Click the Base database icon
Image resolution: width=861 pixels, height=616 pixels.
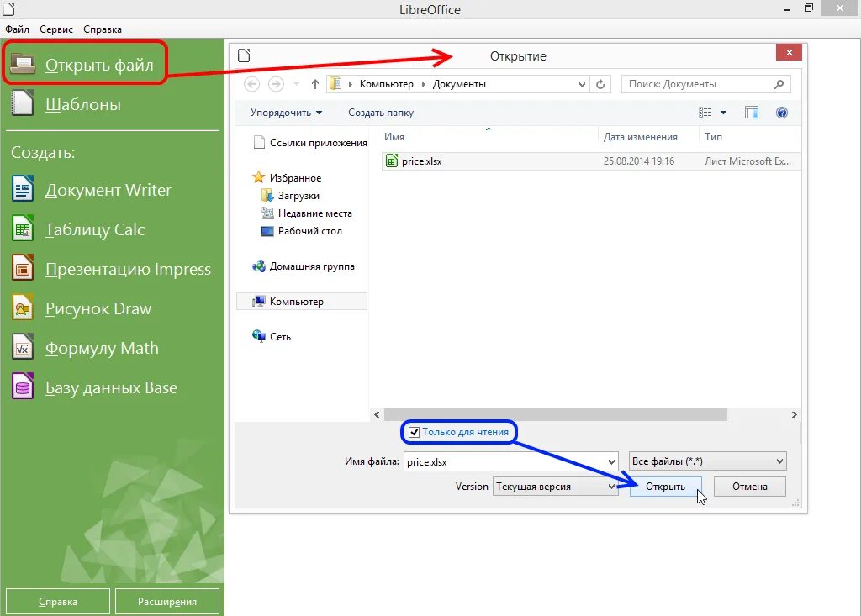point(23,387)
